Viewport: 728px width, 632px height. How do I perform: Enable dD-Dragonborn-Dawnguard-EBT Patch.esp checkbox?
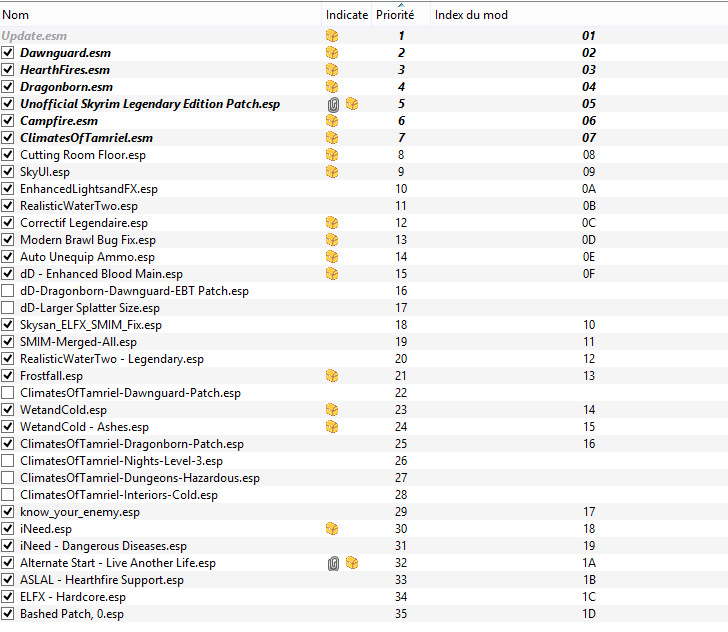pyautogui.click(x=7, y=291)
